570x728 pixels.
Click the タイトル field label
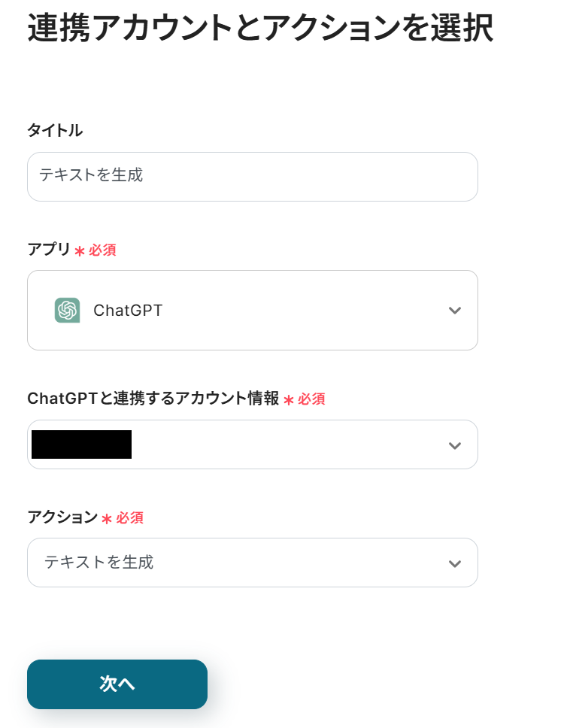[55, 130]
